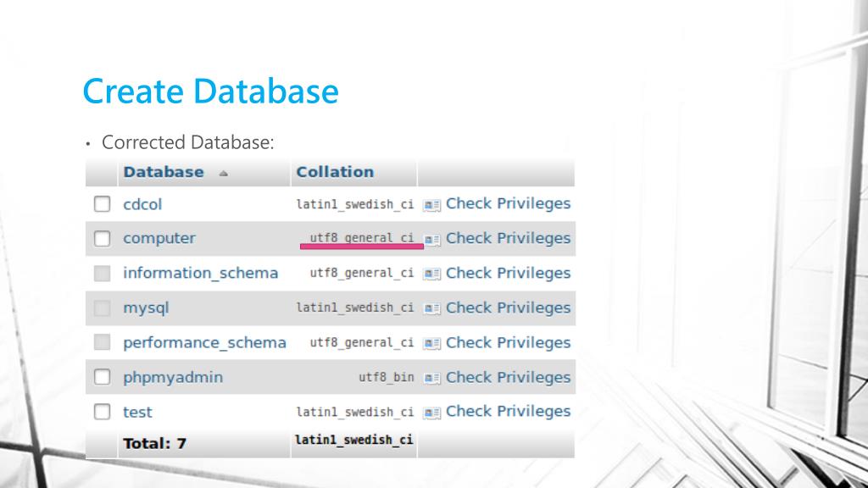868x488 pixels.
Task: Check Privileges for the phpmyadmin database
Action: [509, 377]
